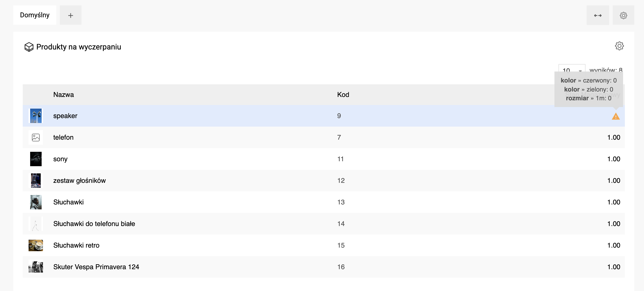Click the box icon beside Produkty na wyczerpaniu
This screenshot has width=644, height=291.
[29, 47]
